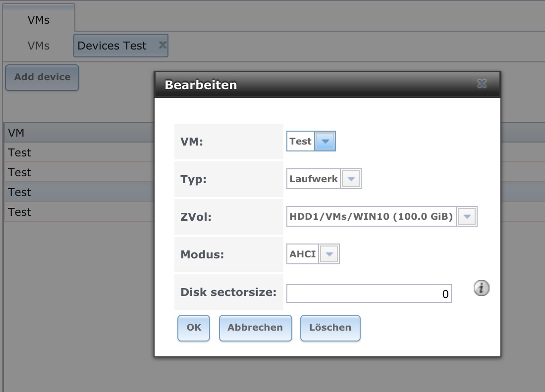Click the Add device button
Viewport: 545px width, 392px height.
pyautogui.click(x=42, y=77)
